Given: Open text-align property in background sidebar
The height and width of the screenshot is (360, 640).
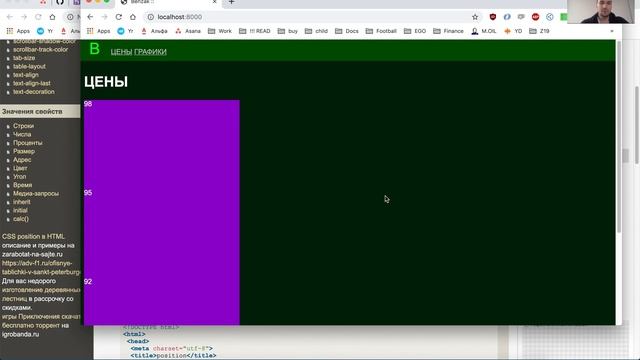Looking at the screenshot, I should (25, 75).
